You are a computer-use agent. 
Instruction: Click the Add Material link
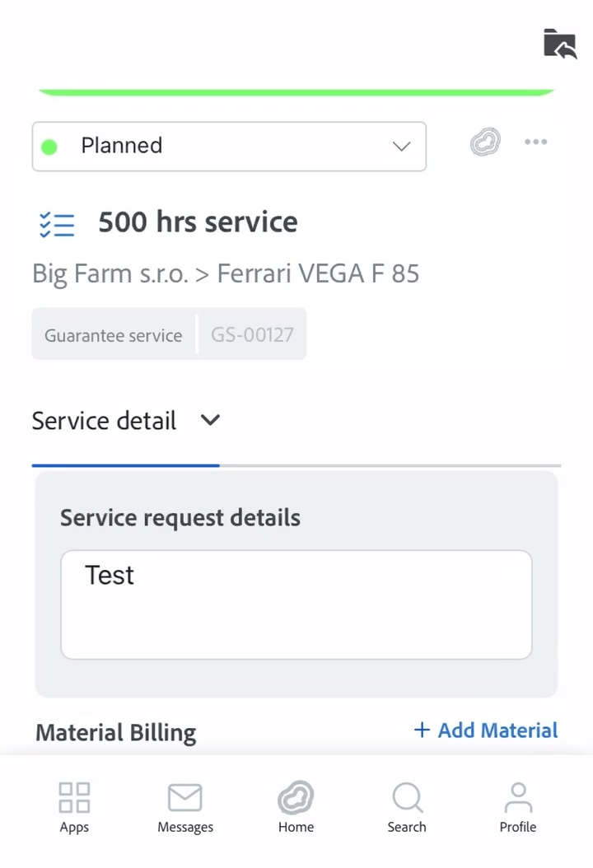point(486,730)
